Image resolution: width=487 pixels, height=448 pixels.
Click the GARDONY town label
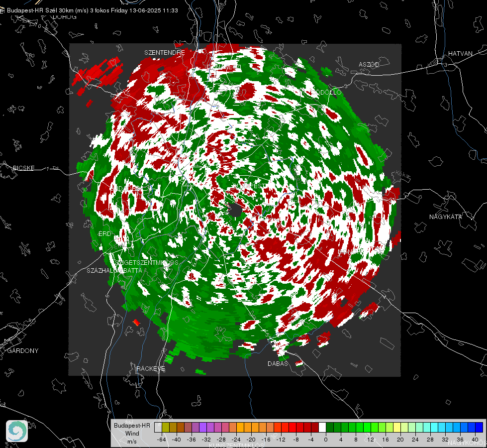pyautogui.click(x=23, y=351)
